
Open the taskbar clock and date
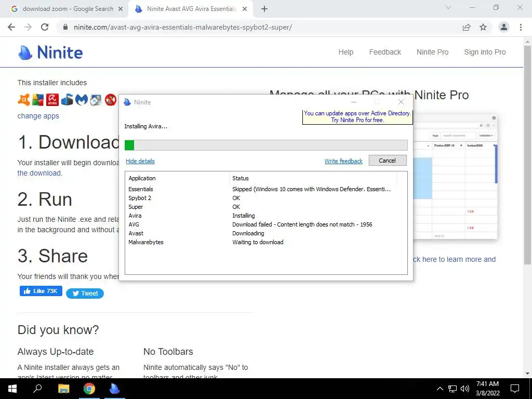pyautogui.click(x=487, y=389)
